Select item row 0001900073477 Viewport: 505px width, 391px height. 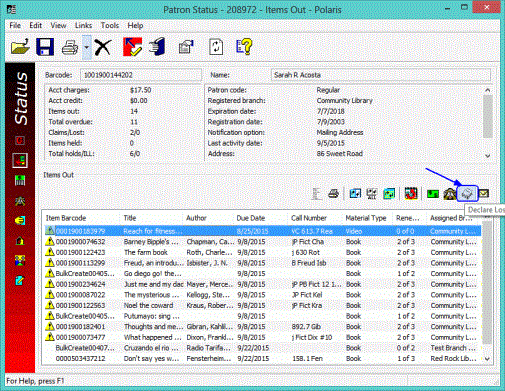click(x=263, y=337)
